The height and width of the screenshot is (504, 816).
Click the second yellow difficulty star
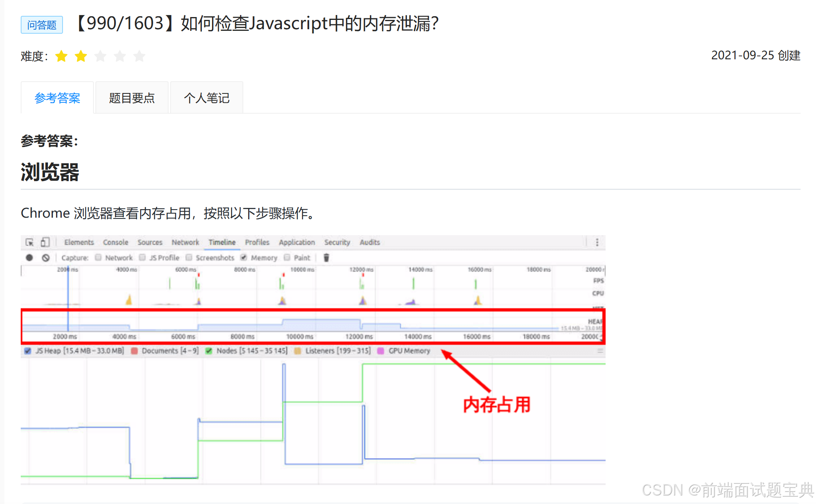coord(81,56)
